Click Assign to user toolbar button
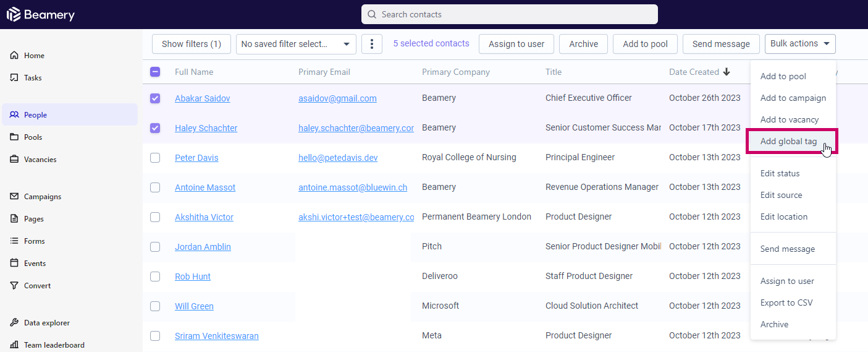Screen dimensions: 868x352 (x=516, y=44)
